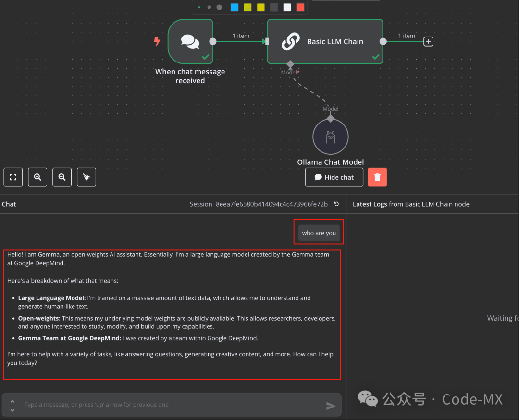
Task: Click the 'Open-weights:' bullet text
Action: tap(39, 319)
